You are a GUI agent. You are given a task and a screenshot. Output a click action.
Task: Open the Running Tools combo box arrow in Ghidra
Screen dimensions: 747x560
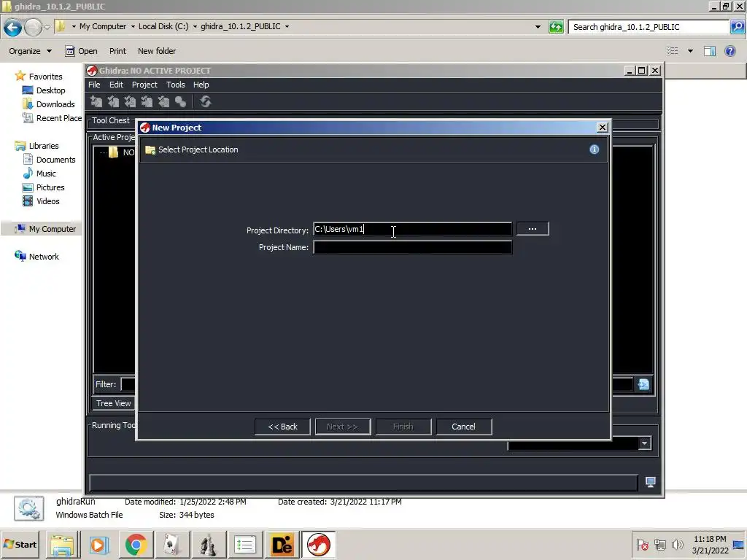(x=644, y=444)
